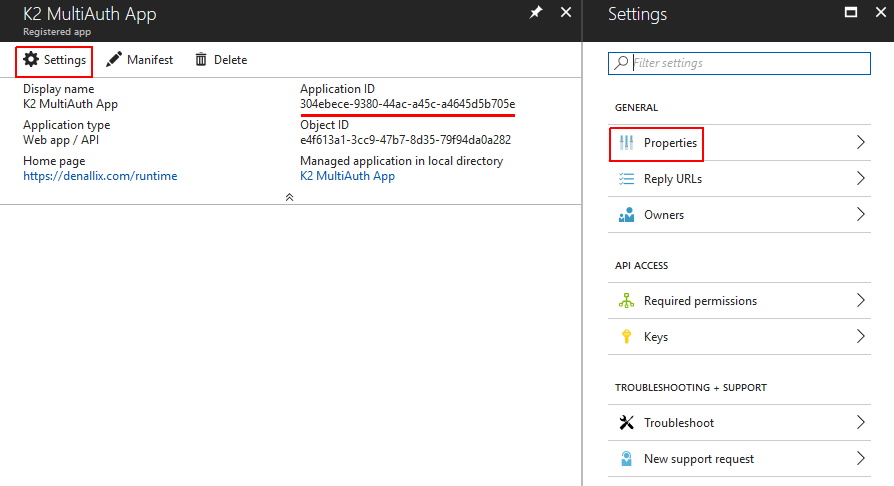
Task: Collapse the app essentials section
Action: click(289, 197)
